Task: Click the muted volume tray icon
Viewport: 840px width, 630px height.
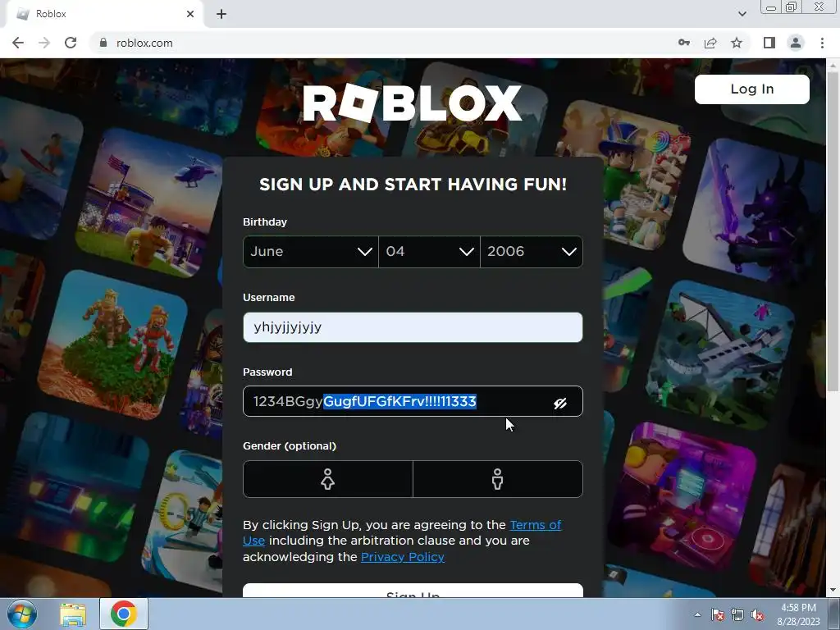Action: [x=757, y=614]
